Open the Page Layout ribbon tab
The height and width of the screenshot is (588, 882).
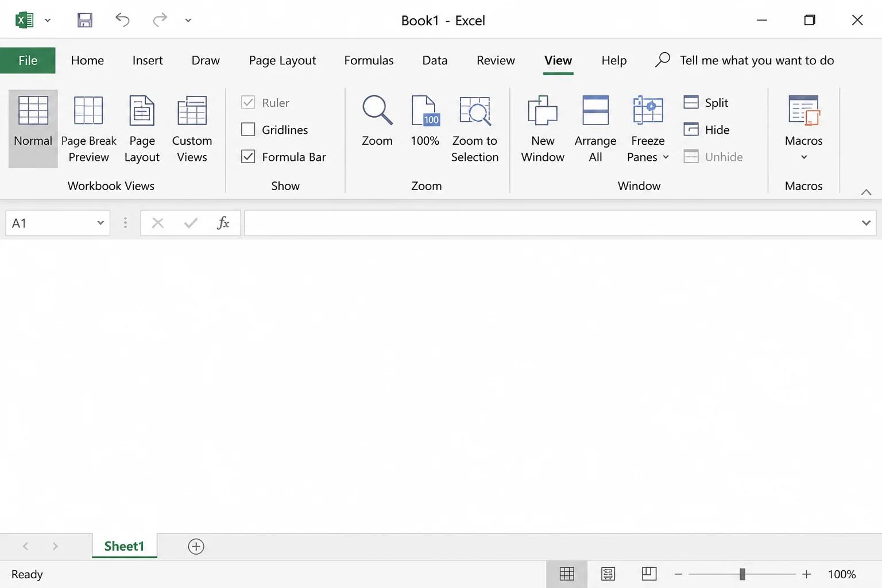tap(283, 60)
